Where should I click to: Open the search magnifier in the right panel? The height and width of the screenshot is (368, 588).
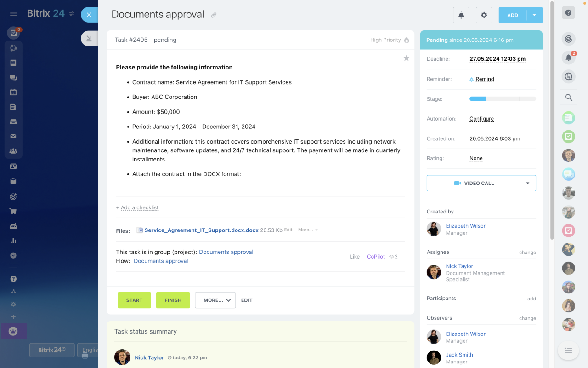[569, 98]
